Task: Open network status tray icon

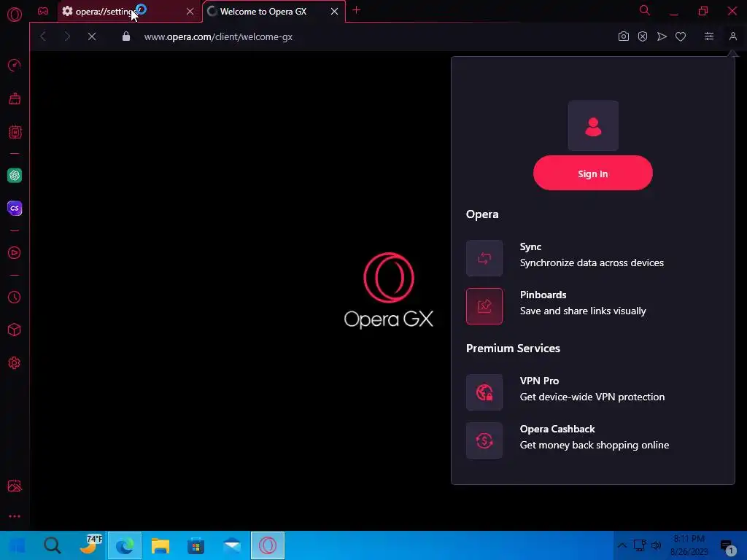Action: (x=639, y=545)
